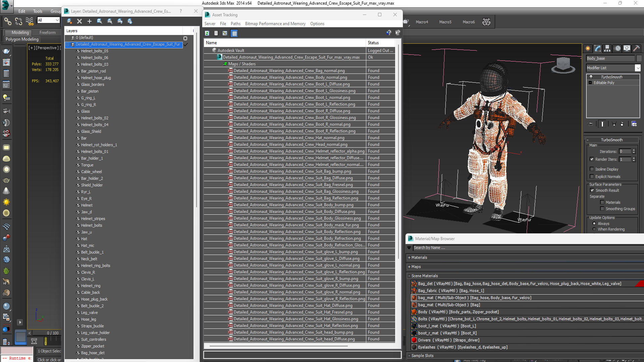Open Paths menu in Asset Tracking
644x362 pixels.
pyautogui.click(x=235, y=24)
